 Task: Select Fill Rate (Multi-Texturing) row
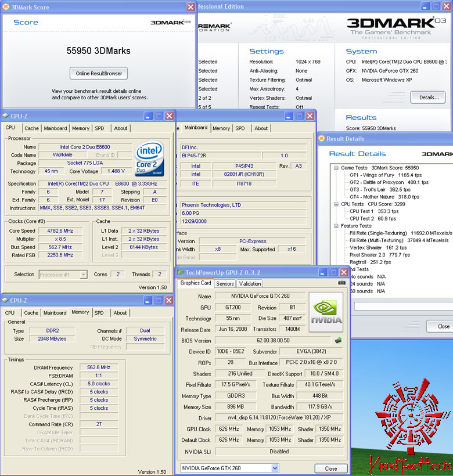click(x=399, y=240)
